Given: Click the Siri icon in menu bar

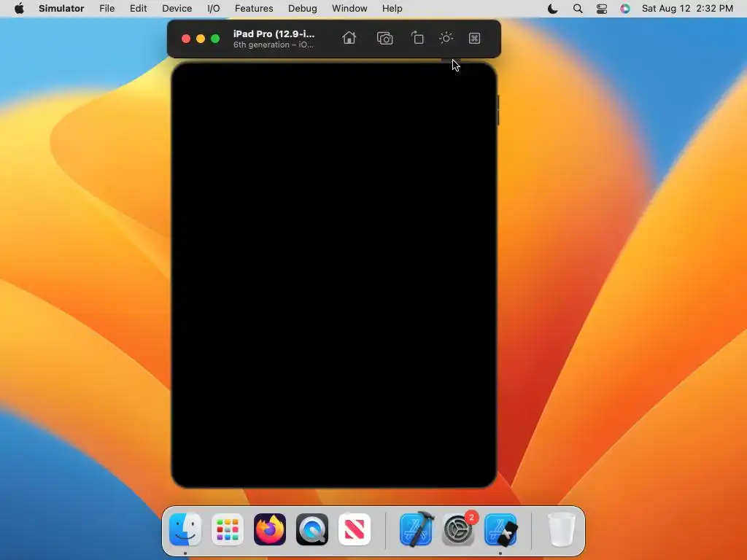Looking at the screenshot, I should click(x=625, y=9).
